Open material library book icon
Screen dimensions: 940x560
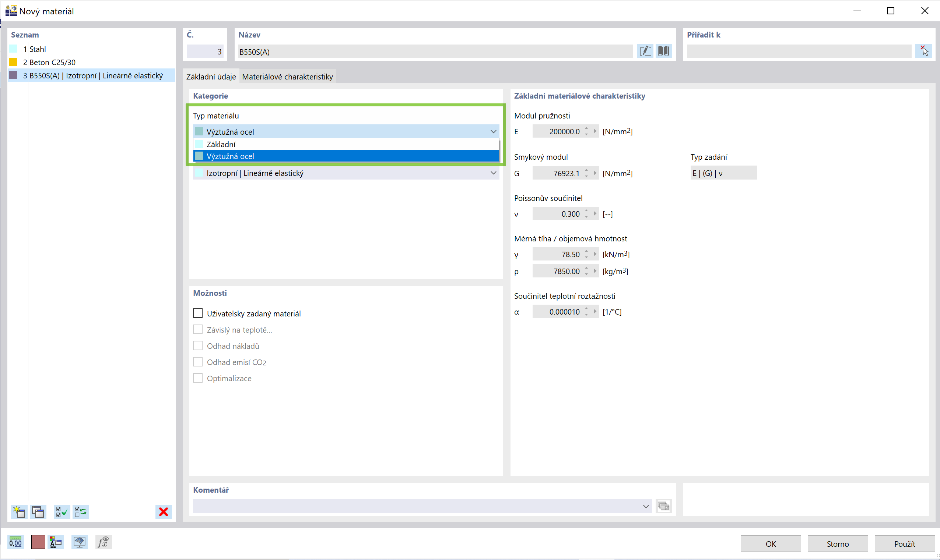[663, 51]
